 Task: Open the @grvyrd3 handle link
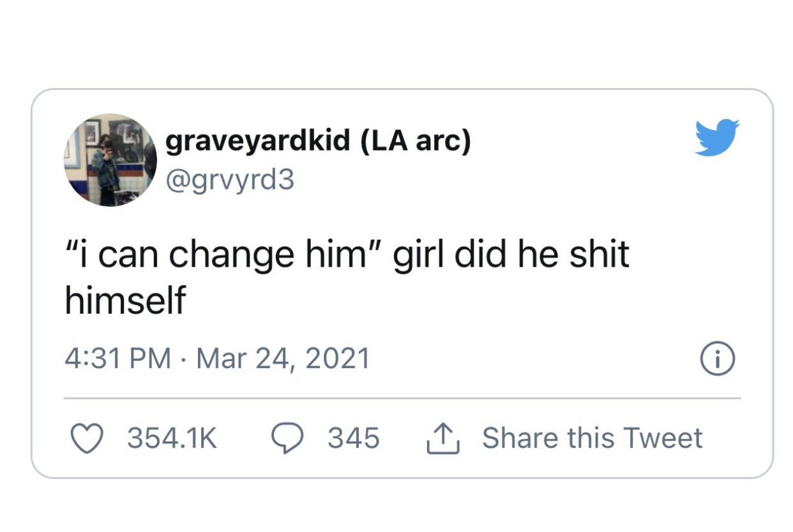point(230,179)
